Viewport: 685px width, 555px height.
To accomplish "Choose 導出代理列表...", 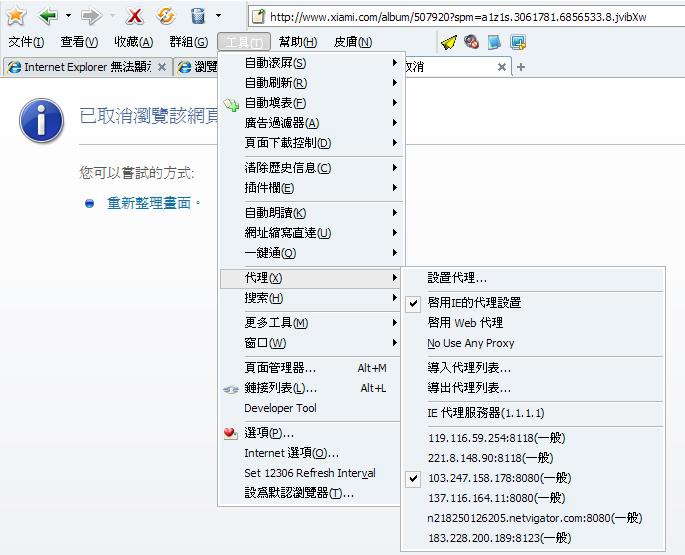I will [x=533, y=388].
